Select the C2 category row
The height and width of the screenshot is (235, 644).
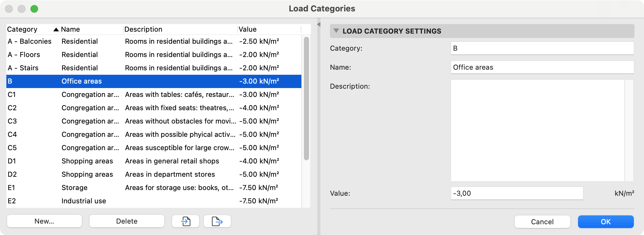click(x=154, y=108)
